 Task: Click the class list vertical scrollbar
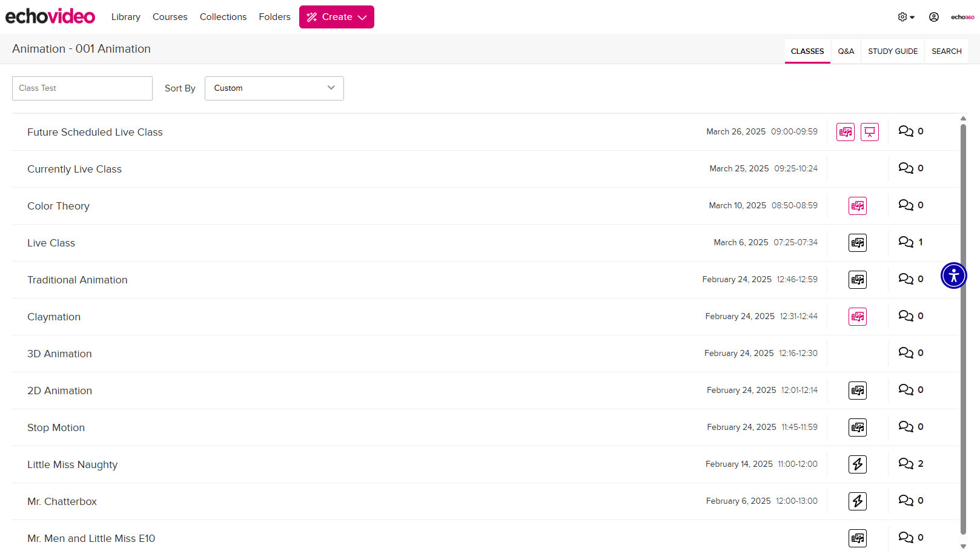pyautogui.click(x=963, y=327)
